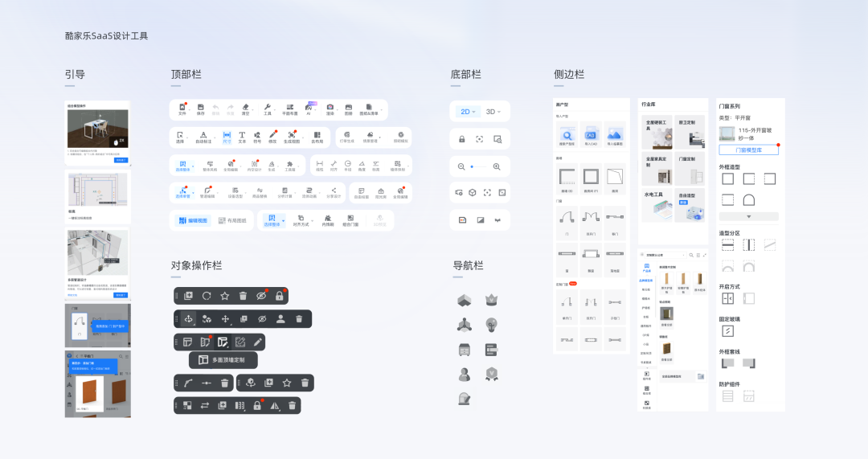Viewport: 868px width, 459px height.
Task: Click the 保存 (Save) icon
Action: pyautogui.click(x=201, y=109)
